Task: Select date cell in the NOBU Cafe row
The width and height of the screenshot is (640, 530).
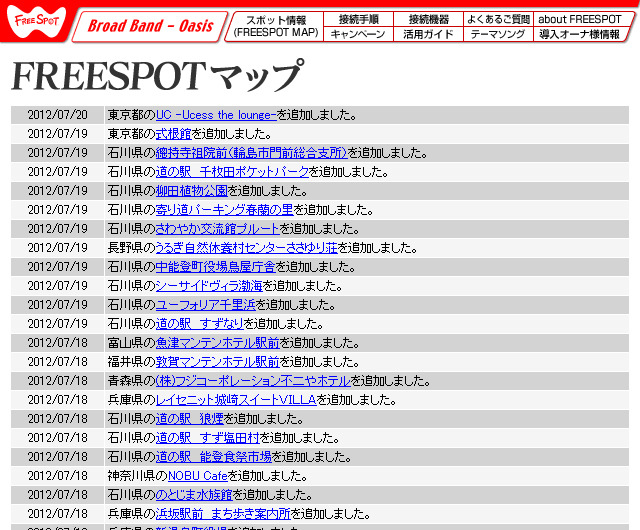Action: (58, 476)
